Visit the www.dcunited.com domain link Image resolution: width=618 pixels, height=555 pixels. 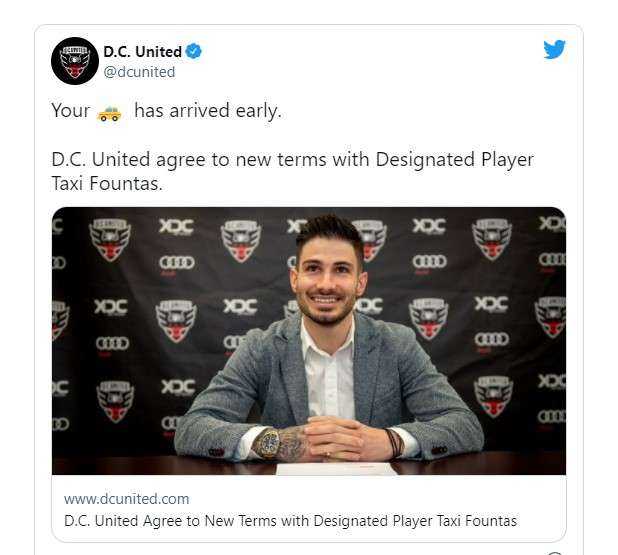click(x=127, y=499)
